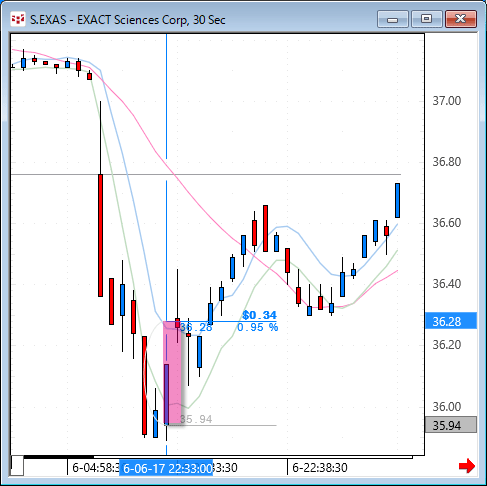Image resolution: width=487 pixels, height=486 pixels.
Task: Maximize the S.EXAS chart window
Action: (427, 19)
